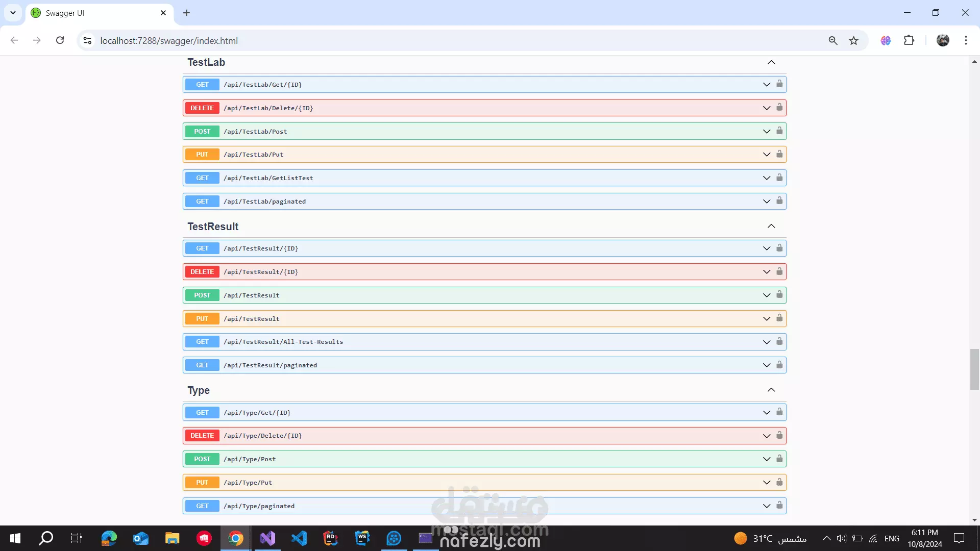Screen dimensions: 980x551
Task: Click the lock icon for /api/TestResult/All-Test-Results
Action: click(779, 341)
